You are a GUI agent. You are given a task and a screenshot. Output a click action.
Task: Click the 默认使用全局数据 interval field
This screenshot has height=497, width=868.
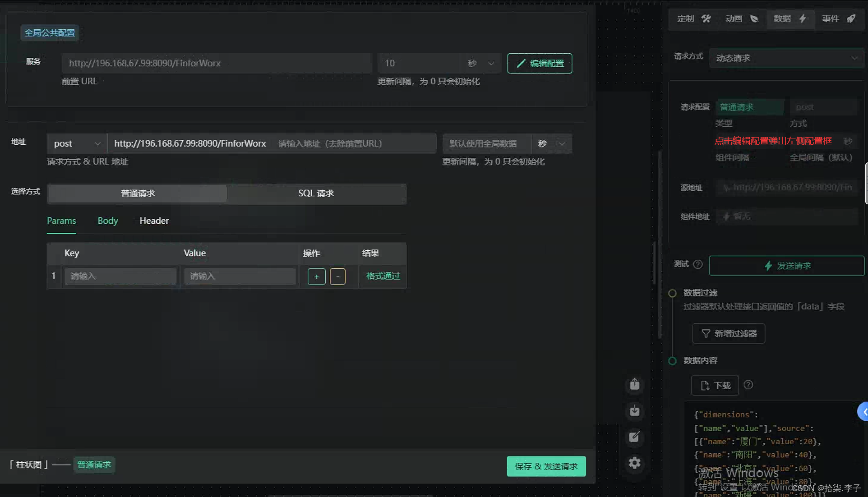[x=486, y=143]
